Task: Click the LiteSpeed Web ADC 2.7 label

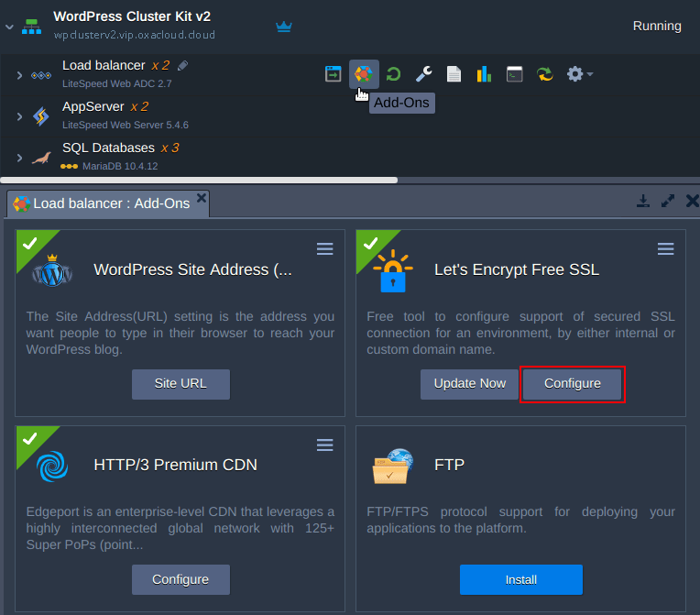Action: (117, 83)
